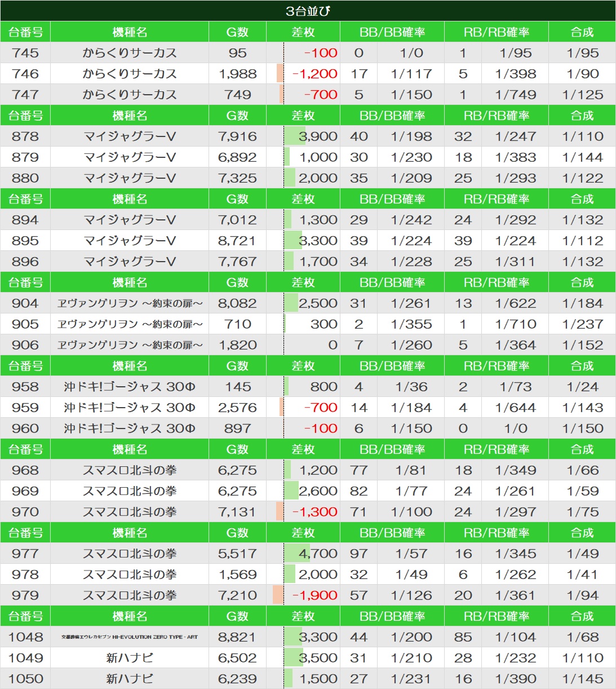616x689 pixels.
Task: Click game count 6,239 for machine 1050
Action: coord(237,679)
